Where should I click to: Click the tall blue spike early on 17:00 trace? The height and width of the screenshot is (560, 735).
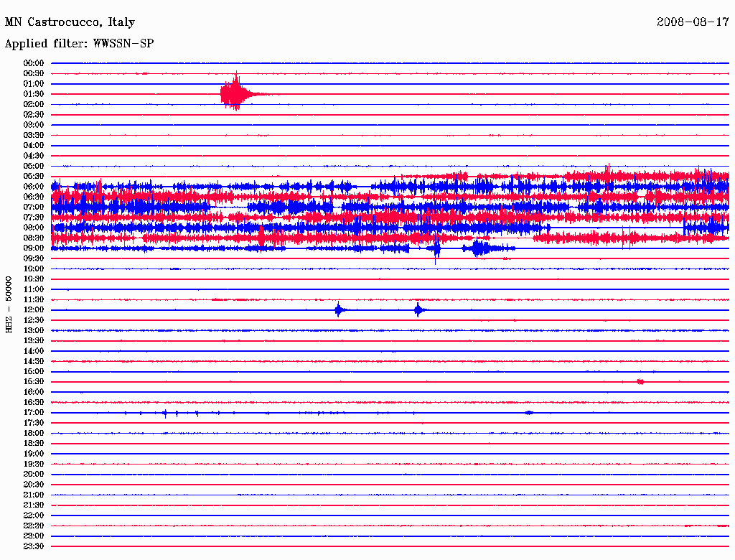164,414
